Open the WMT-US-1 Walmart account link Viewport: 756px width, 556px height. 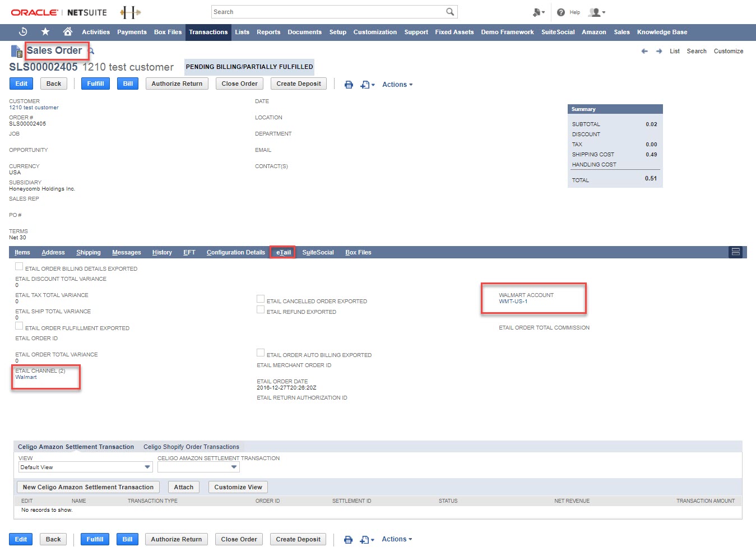tap(513, 302)
